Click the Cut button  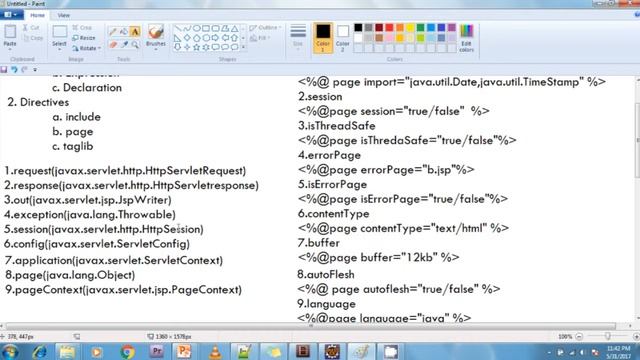click(x=31, y=28)
